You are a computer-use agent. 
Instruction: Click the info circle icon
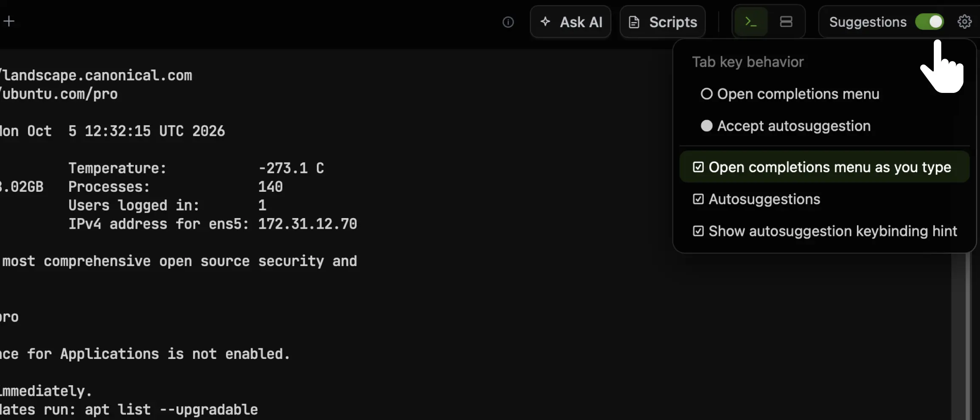[x=508, y=22]
